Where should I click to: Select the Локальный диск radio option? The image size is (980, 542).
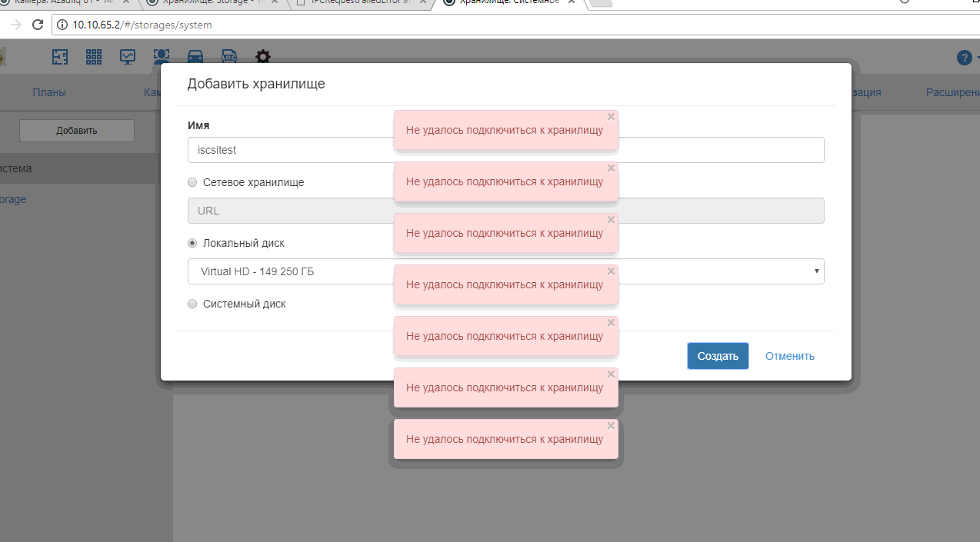[x=192, y=243]
